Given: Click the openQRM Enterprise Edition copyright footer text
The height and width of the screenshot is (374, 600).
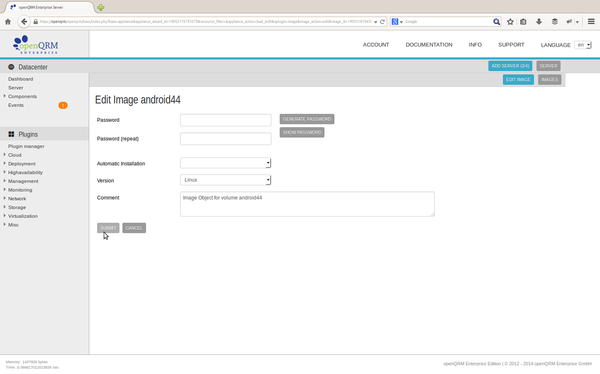Looking at the screenshot, I should click(517, 364).
